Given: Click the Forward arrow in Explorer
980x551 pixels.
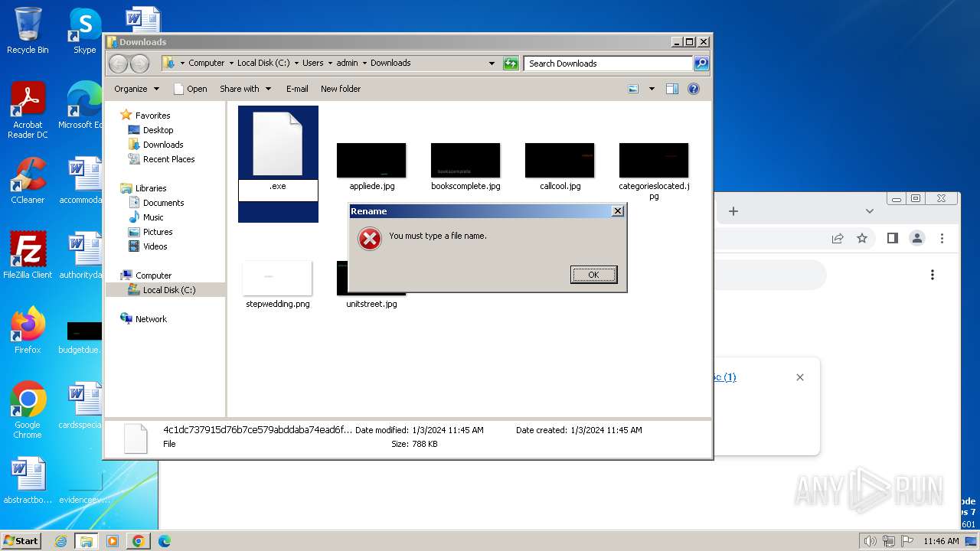Looking at the screenshot, I should point(139,64).
